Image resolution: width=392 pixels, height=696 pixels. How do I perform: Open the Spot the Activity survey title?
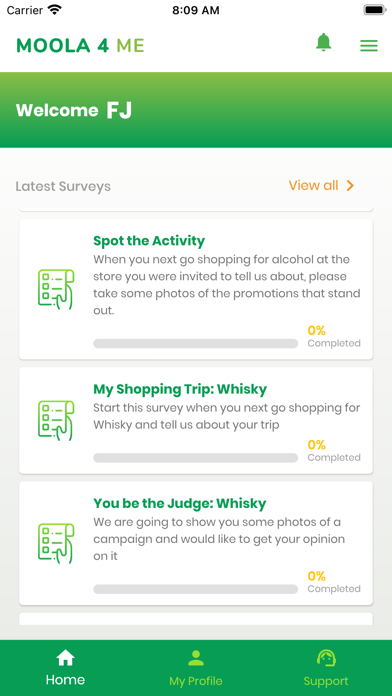coord(149,241)
